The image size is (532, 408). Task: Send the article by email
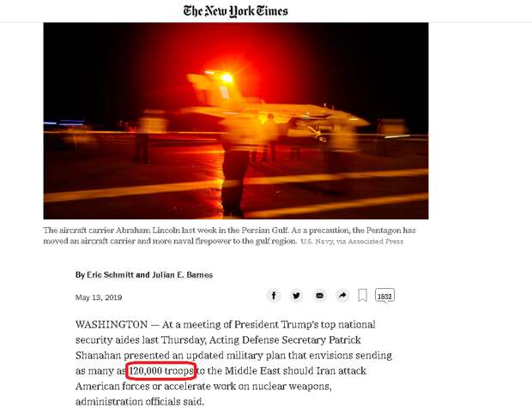pyautogui.click(x=319, y=296)
